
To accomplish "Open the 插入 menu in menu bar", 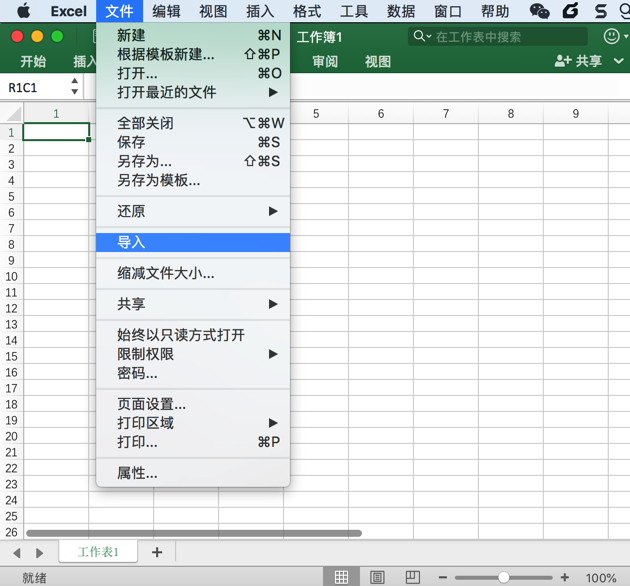I will click(x=260, y=11).
